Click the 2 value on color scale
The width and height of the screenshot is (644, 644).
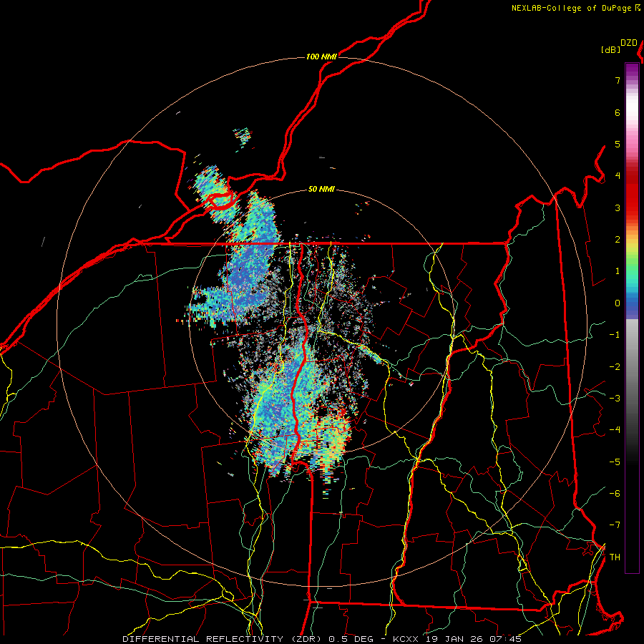click(618, 240)
